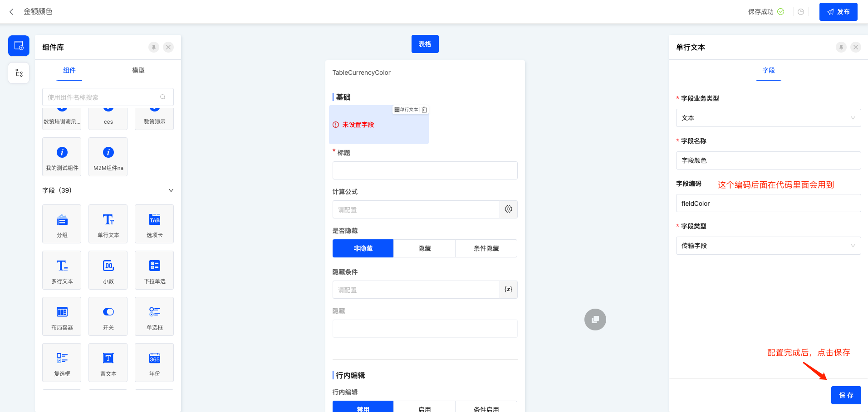
Task: Choose the 布局容器 layout component
Action: [62, 316]
